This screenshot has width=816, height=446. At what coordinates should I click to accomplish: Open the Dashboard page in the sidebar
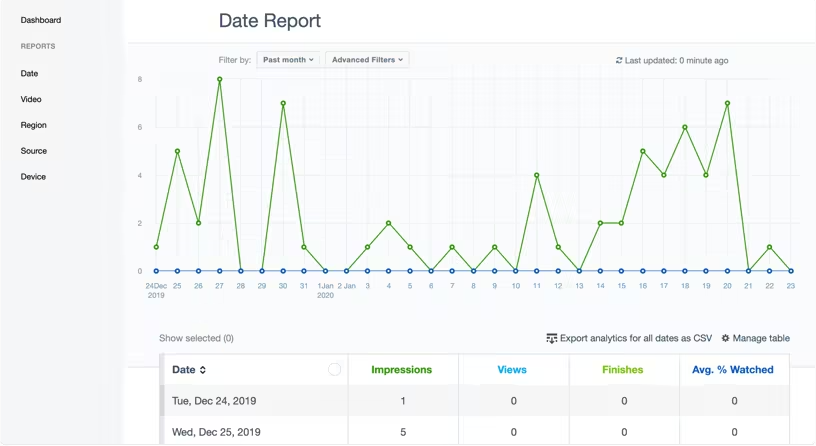pos(41,20)
